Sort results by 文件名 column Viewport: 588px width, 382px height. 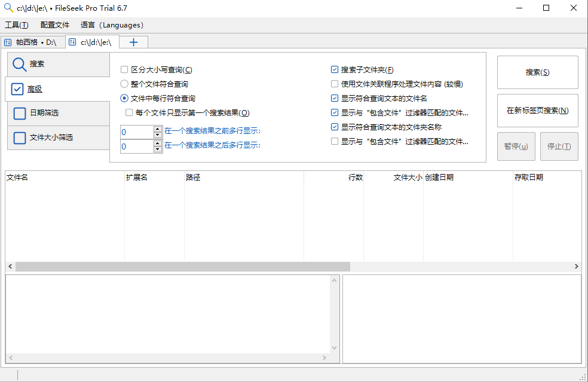pyautogui.click(x=65, y=178)
